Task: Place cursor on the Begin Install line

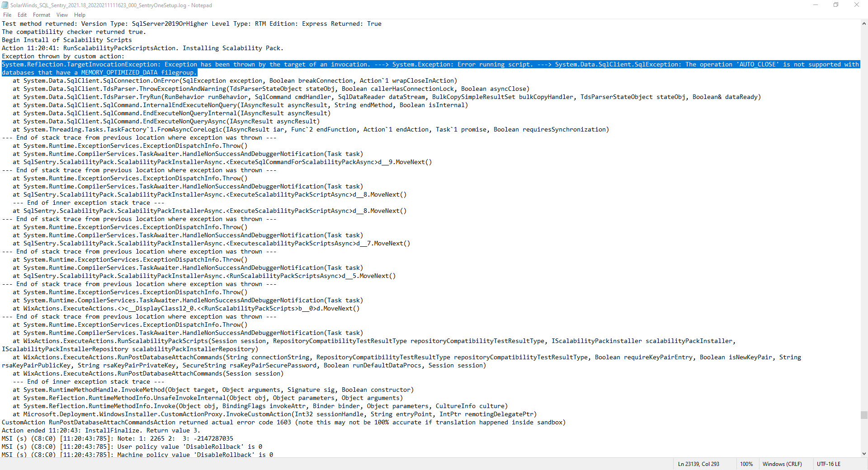Action: 67,40
